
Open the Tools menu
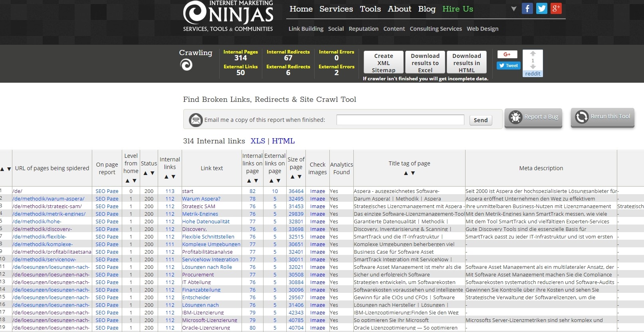(x=370, y=9)
